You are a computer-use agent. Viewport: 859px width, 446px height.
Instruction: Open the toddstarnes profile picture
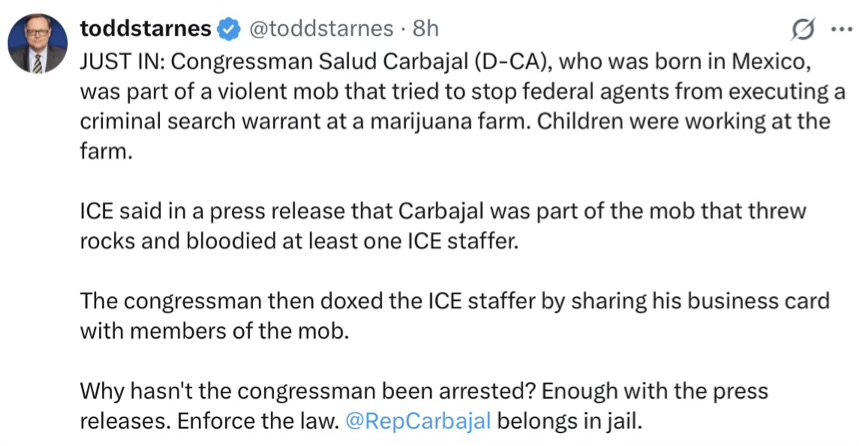pyautogui.click(x=37, y=44)
